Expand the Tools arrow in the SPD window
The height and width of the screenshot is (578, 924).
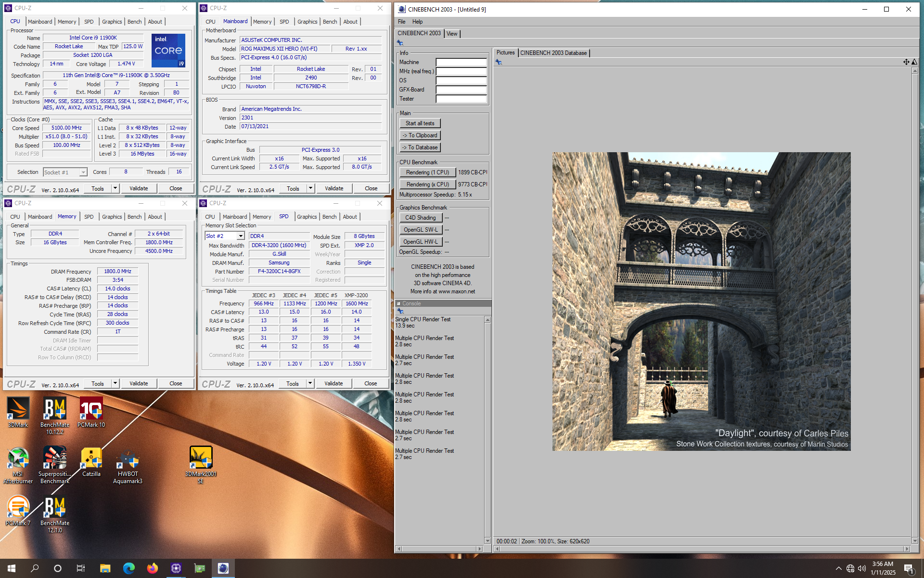click(310, 383)
